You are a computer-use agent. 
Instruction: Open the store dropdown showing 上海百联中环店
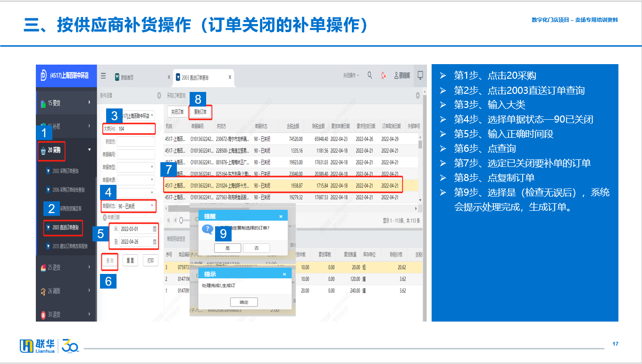point(152,115)
